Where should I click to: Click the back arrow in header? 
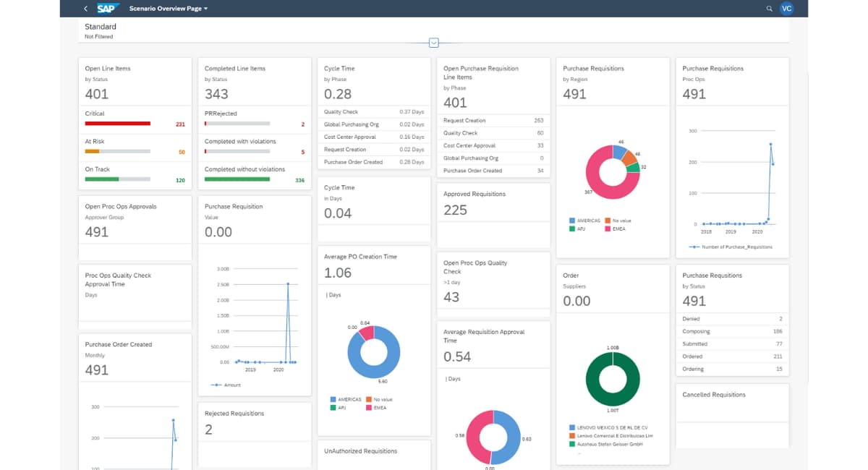[86, 9]
